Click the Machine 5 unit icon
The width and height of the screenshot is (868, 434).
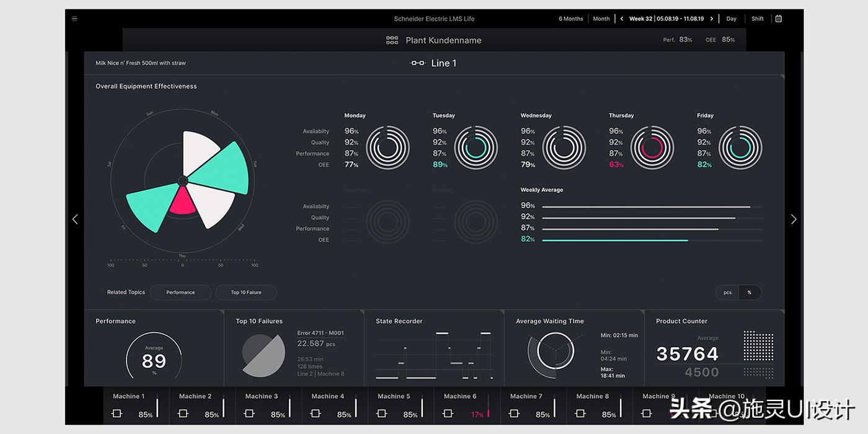[382, 414]
